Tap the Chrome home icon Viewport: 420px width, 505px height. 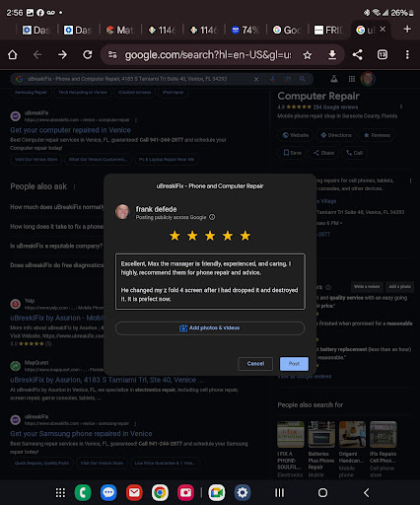click(x=13, y=54)
